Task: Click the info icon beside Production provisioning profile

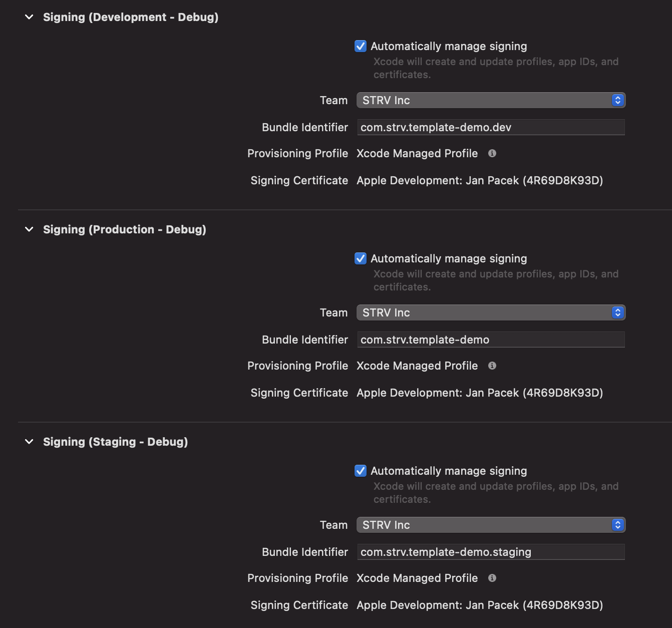Action: coord(492,366)
